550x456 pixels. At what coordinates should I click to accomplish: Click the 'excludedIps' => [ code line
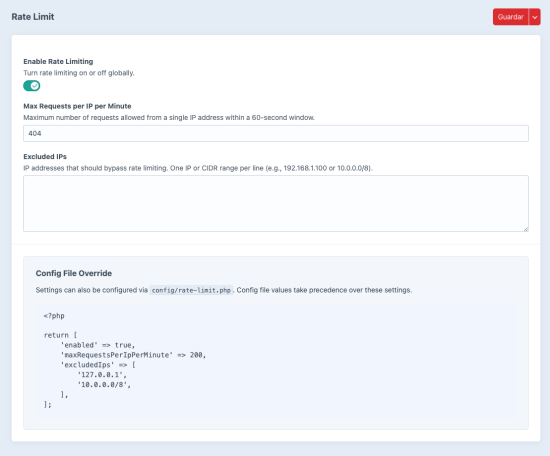[x=98, y=365]
